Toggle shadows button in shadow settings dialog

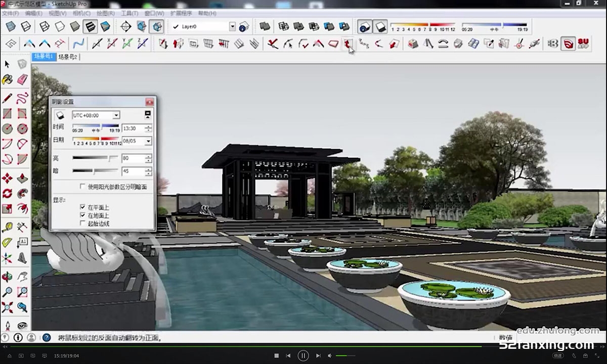click(x=60, y=115)
